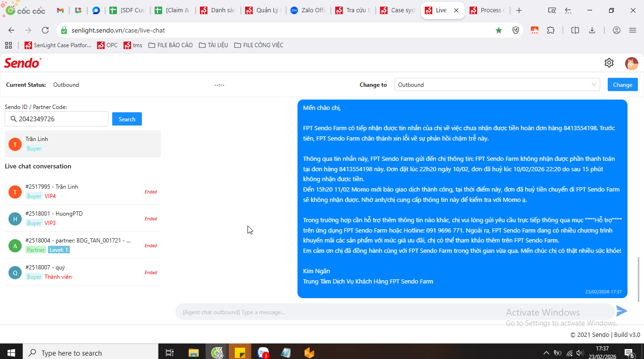Viewport: 644px width, 359px height.
Task: Open the pinned Messenger tab
Action: click(96, 10)
